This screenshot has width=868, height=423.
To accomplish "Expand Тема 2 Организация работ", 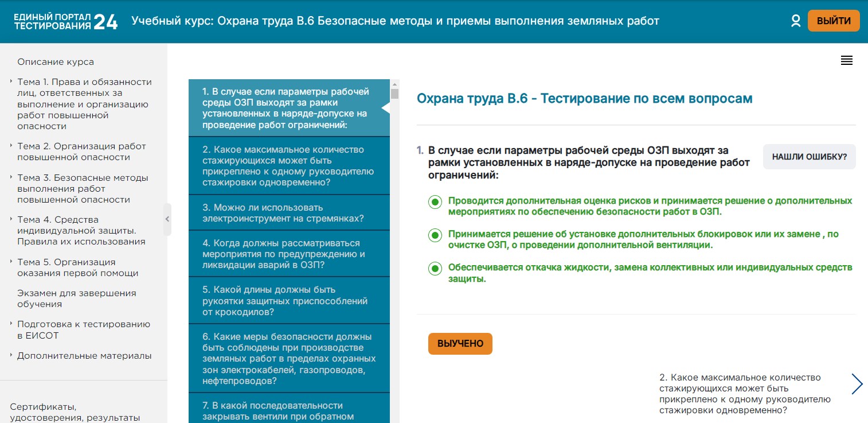I will tap(81, 152).
